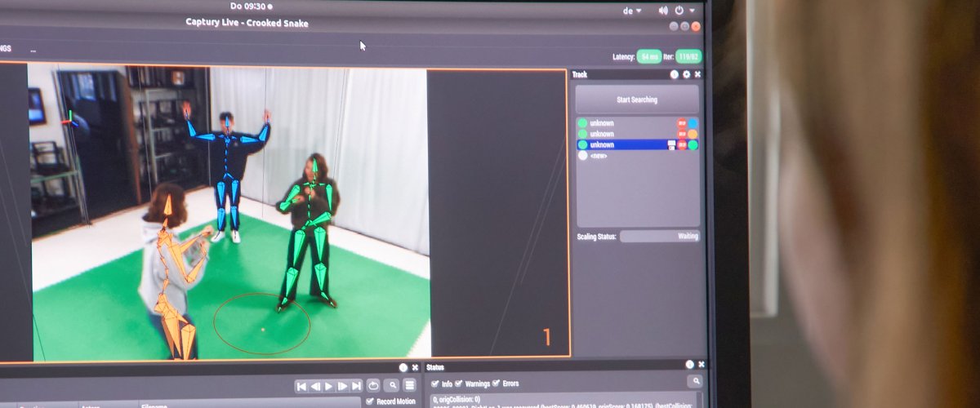Step one frame backward

tap(315, 386)
